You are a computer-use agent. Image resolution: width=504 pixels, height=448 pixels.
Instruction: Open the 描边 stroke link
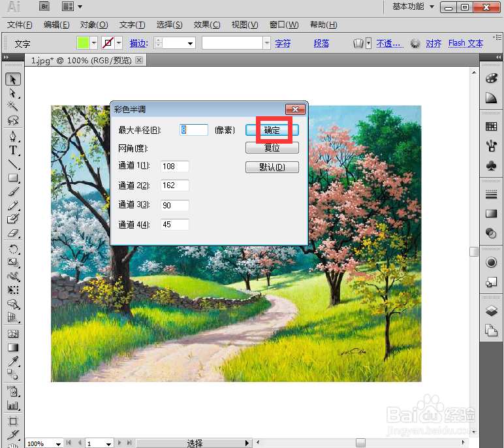139,43
